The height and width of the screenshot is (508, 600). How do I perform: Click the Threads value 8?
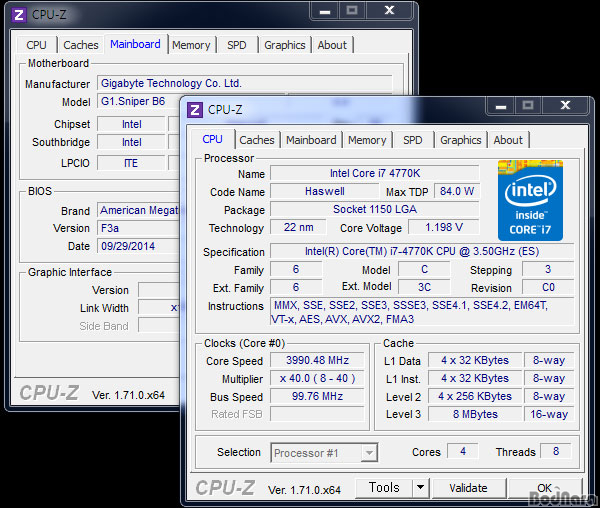556,451
